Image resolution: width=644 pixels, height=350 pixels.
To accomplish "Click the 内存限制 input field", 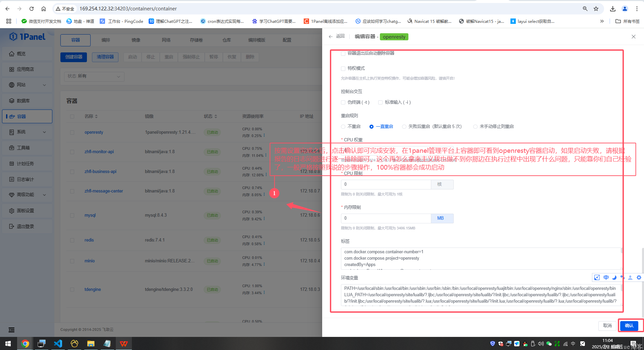I will tap(386, 218).
